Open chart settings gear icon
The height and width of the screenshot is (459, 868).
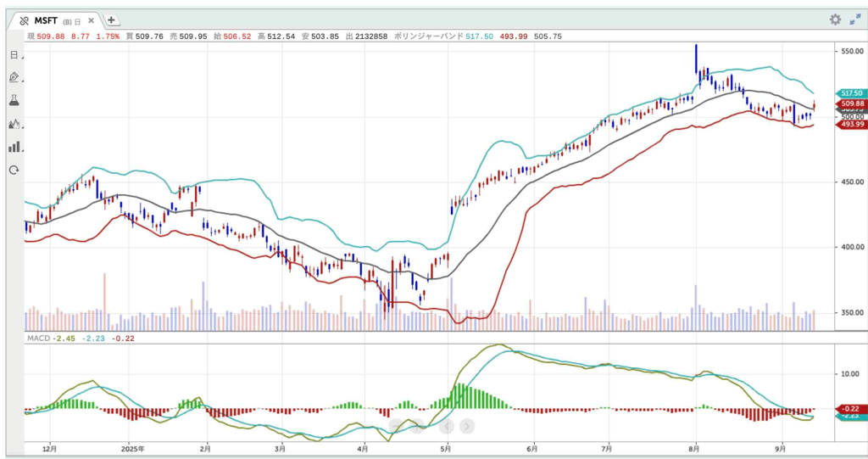point(835,20)
